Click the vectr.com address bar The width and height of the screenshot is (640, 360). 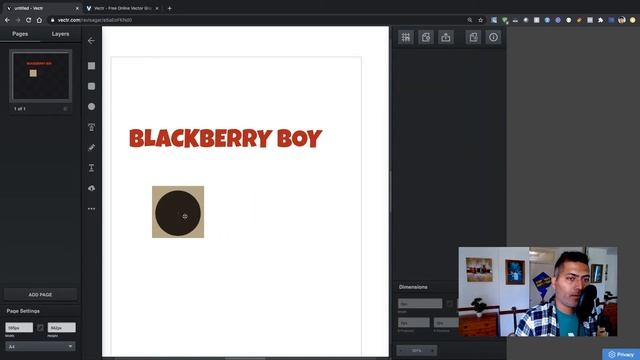[257, 20]
